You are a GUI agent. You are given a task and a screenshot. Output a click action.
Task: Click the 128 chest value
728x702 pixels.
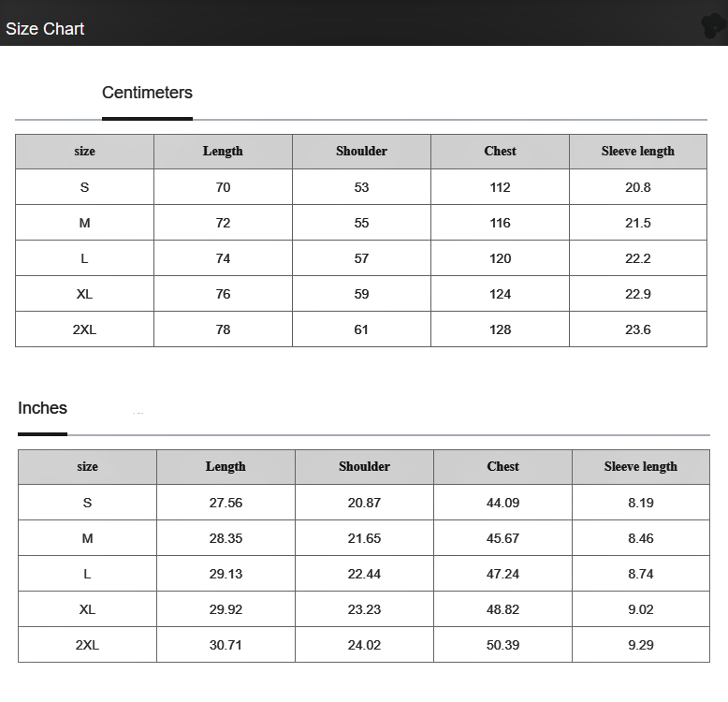[500, 329]
